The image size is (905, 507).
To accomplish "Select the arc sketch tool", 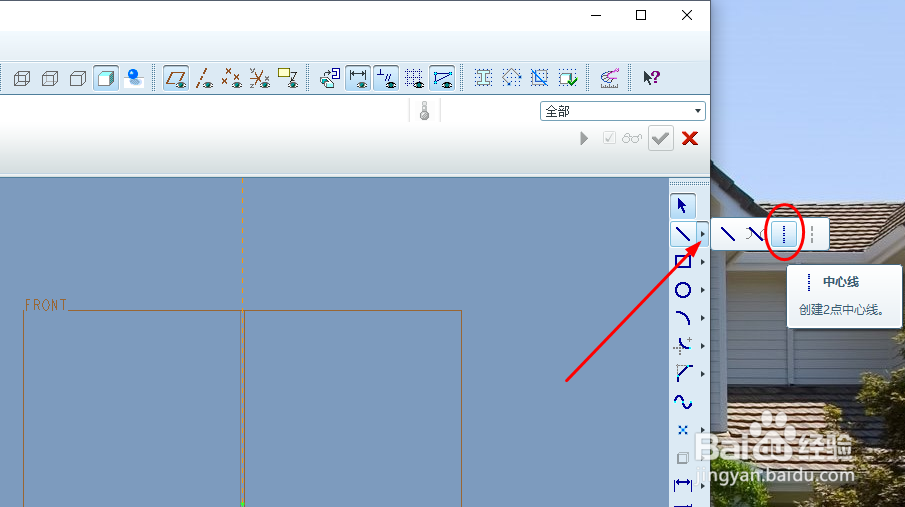I will coord(683,318).
